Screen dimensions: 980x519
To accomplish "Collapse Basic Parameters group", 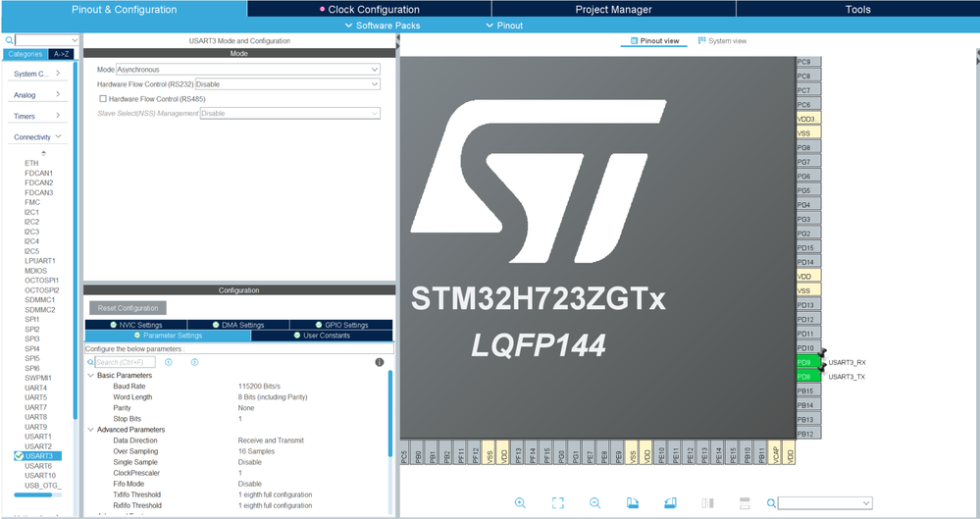I will [90, 375].
